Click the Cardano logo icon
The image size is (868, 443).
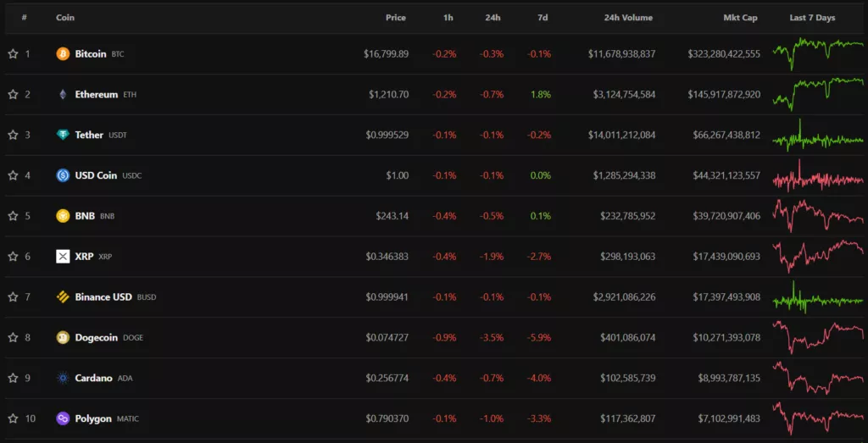tap(63, 378)
